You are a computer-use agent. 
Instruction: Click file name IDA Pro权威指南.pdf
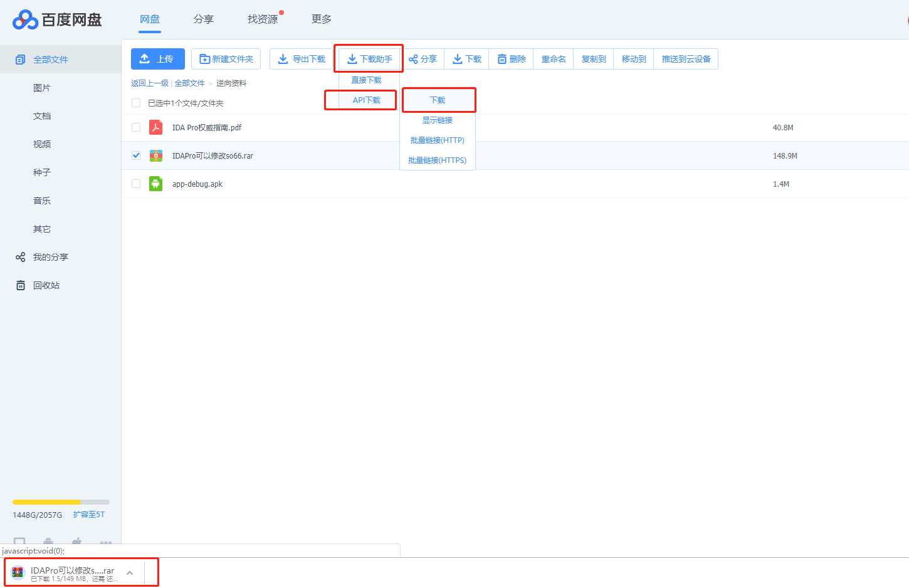(207, 128)
